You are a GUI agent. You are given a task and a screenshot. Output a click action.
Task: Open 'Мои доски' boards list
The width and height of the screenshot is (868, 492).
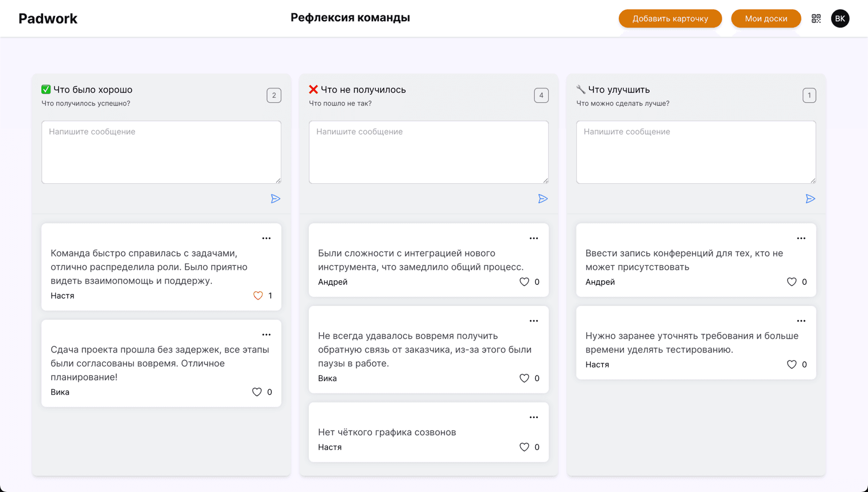(766, 18)
